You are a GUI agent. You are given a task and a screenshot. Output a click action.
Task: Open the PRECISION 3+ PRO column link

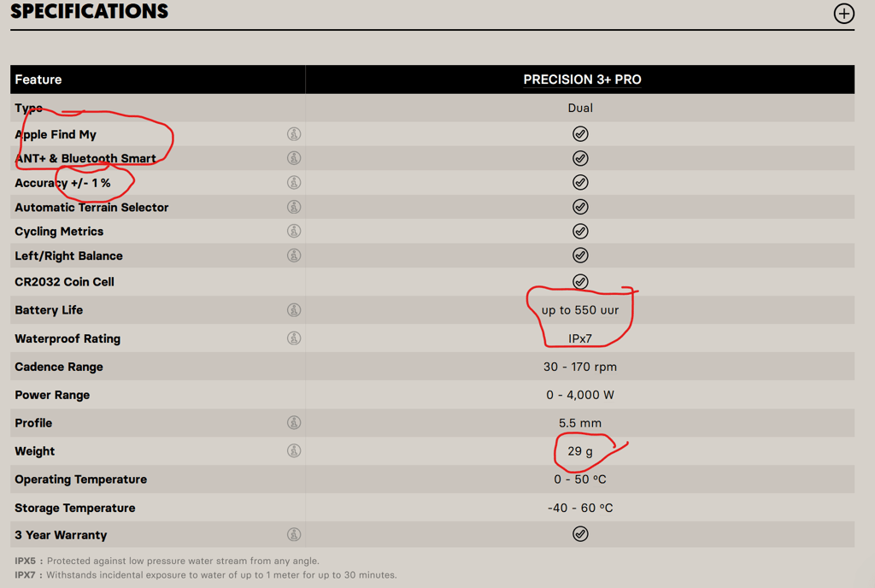(x=582, y=79)
